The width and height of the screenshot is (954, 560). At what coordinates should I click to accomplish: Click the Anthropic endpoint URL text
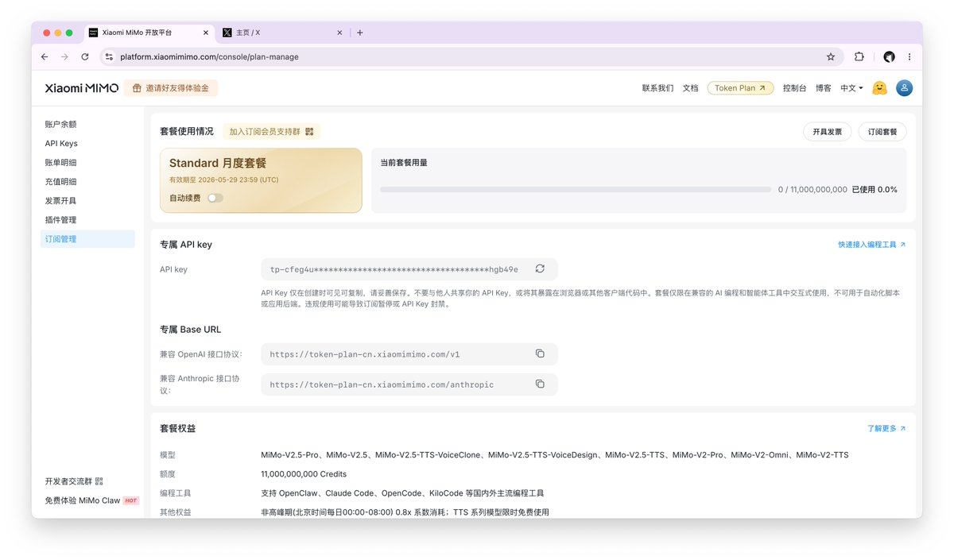point(382,385)
